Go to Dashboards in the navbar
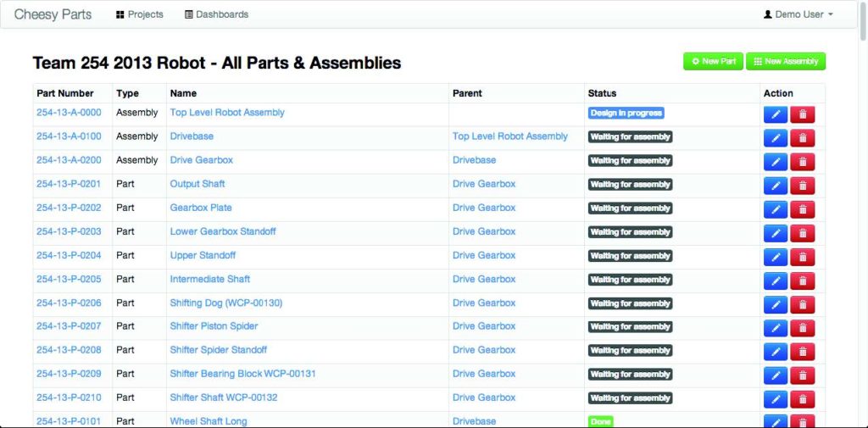 [x=216, y=14]
